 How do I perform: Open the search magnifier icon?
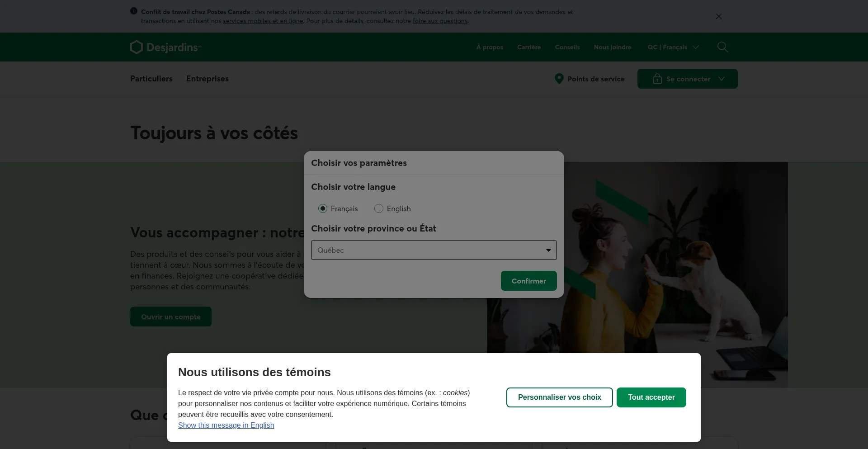click(722, 47)
